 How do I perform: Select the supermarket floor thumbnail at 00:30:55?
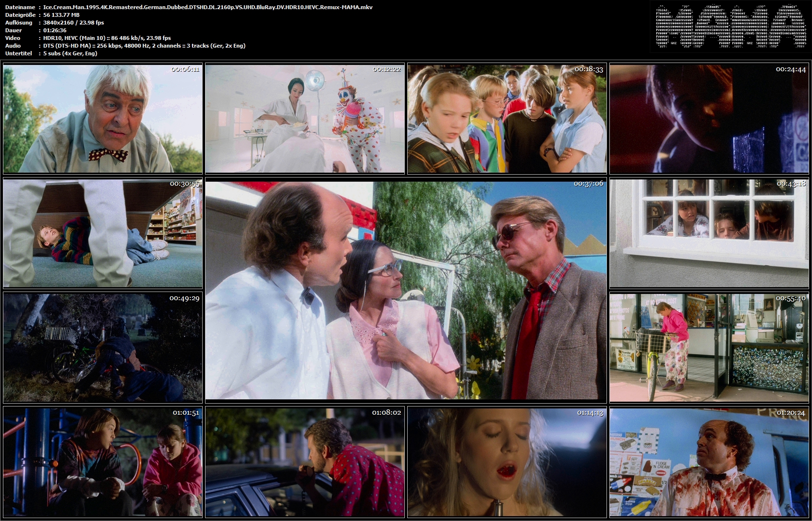coord(103,233)
